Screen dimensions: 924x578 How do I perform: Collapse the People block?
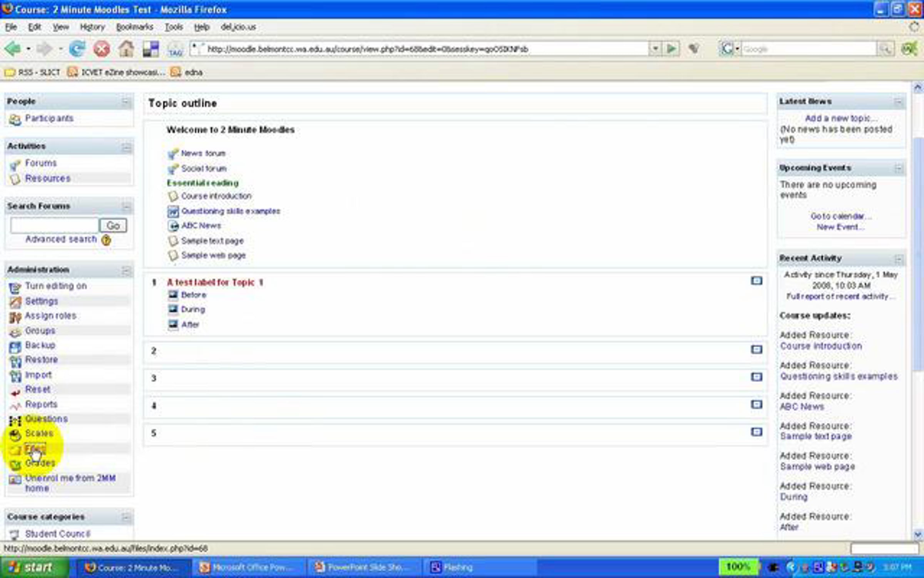click(126, 102)
